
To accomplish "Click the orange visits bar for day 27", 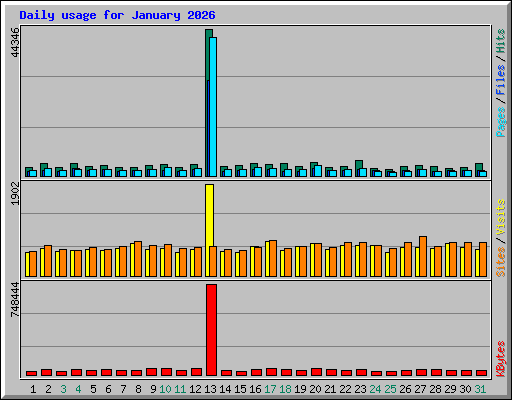I will [x=423, y=257].
